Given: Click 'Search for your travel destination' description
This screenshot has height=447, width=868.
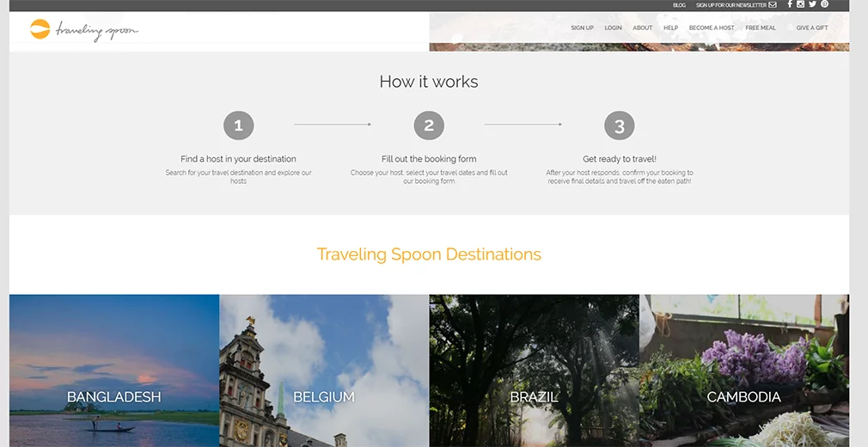Looking at the screenshot, I should click(x=239, y=177).
